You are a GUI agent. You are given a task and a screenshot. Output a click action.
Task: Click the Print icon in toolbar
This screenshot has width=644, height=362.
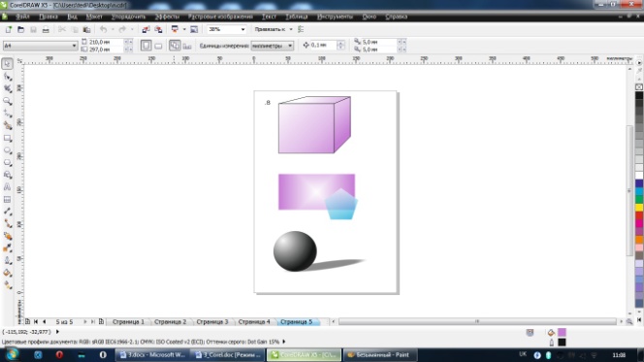[46, 29]
